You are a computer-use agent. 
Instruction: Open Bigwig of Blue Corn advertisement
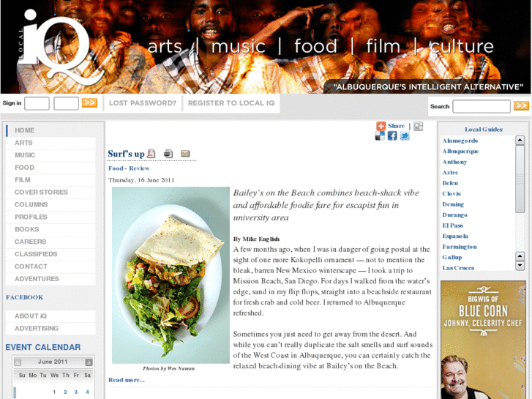483,340
